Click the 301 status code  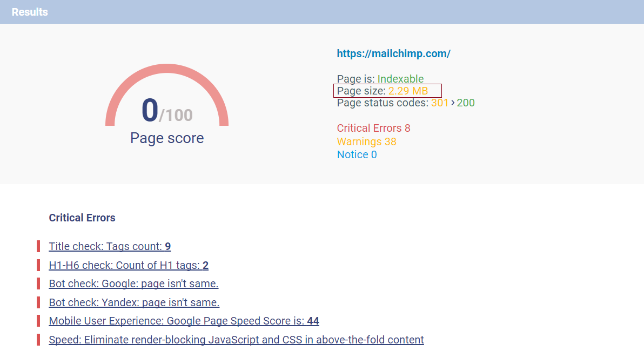pyautogui.click(x=439, y=103)
